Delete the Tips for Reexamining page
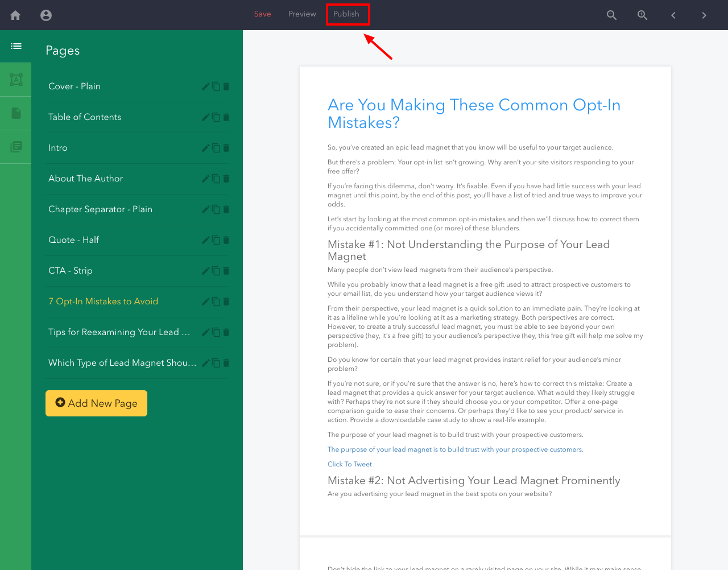 pyautogui.click(x=226, y=332)
